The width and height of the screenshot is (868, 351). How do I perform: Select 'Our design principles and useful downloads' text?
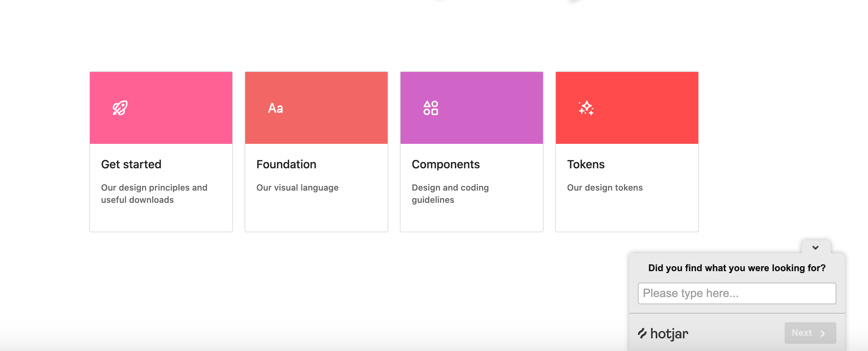154,194
